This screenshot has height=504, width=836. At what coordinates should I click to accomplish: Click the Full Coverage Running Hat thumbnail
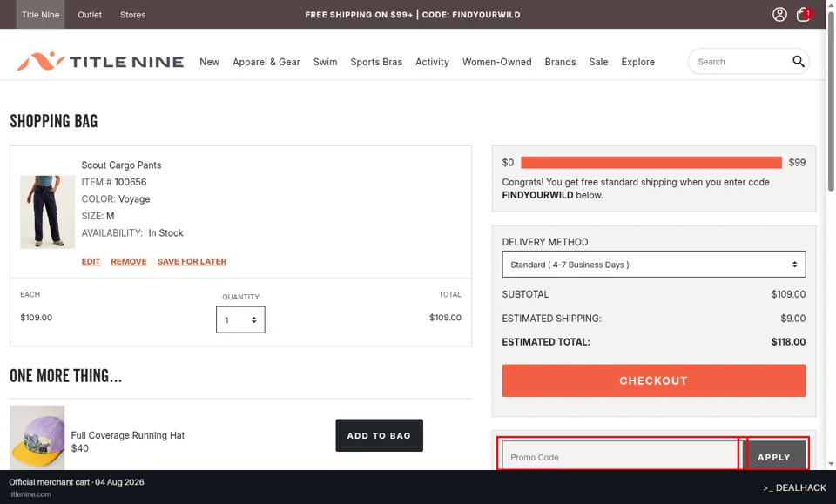coord(37,437)
